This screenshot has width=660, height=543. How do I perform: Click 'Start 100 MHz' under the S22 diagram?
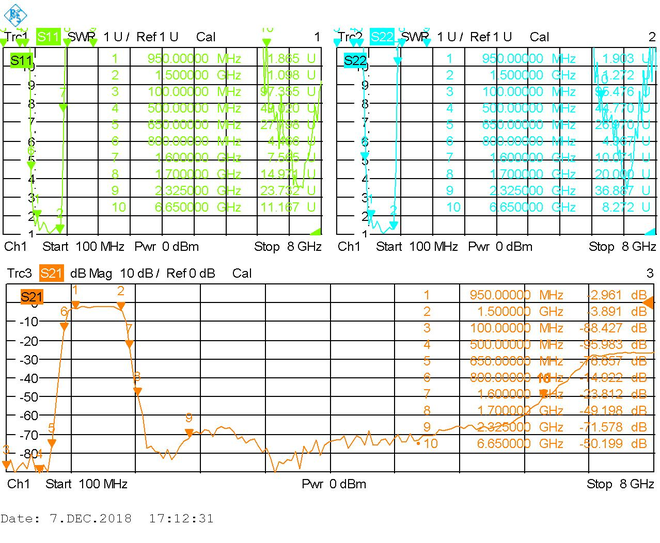tap(417, 247)
